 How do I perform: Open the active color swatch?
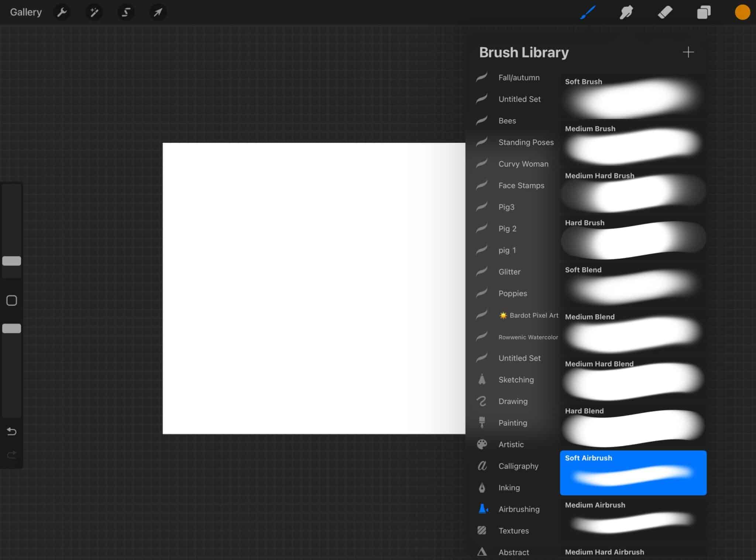click(742, 12)
